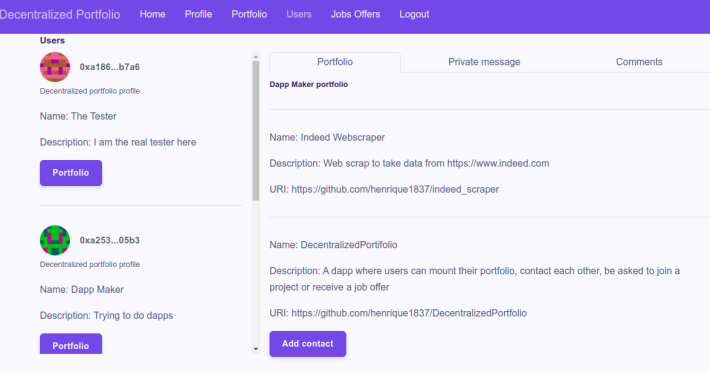Open Portfolio in the top navigation

click(249, 14)
